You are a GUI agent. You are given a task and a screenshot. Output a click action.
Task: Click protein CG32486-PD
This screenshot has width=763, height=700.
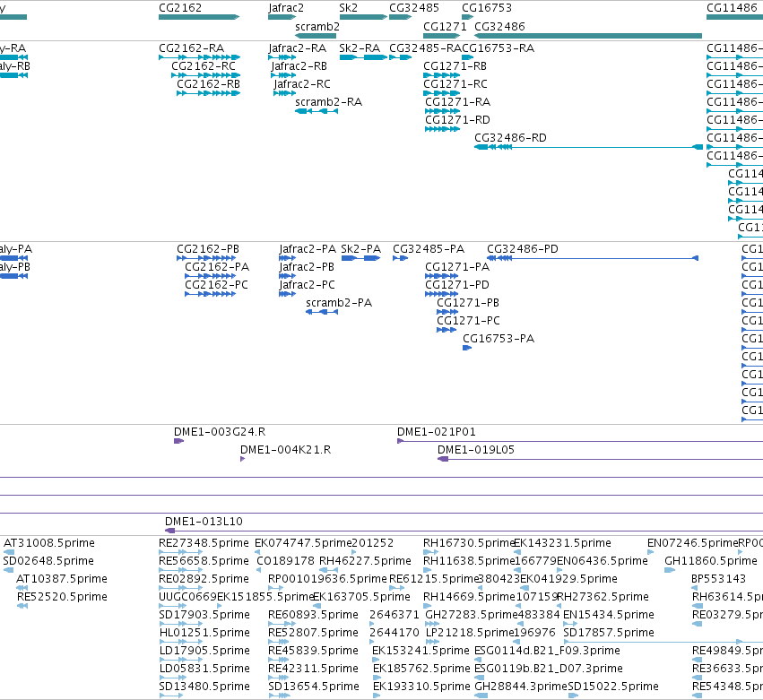[593, 258]
